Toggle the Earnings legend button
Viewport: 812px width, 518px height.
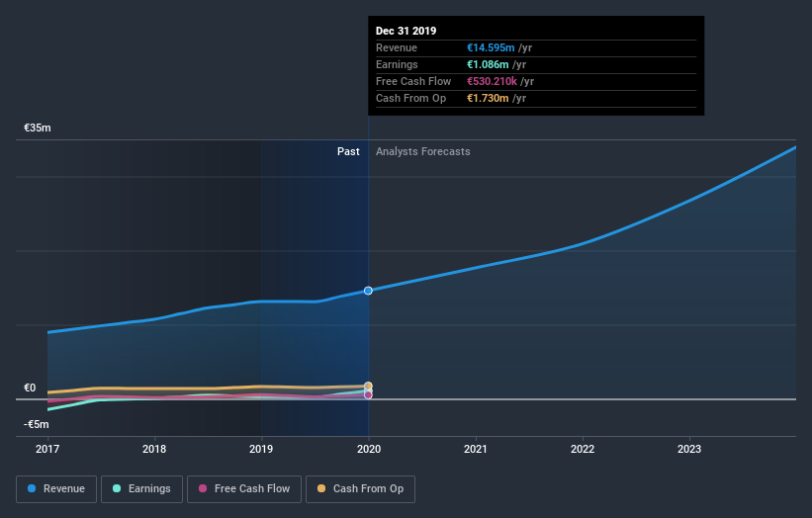(x=141, y=489)
